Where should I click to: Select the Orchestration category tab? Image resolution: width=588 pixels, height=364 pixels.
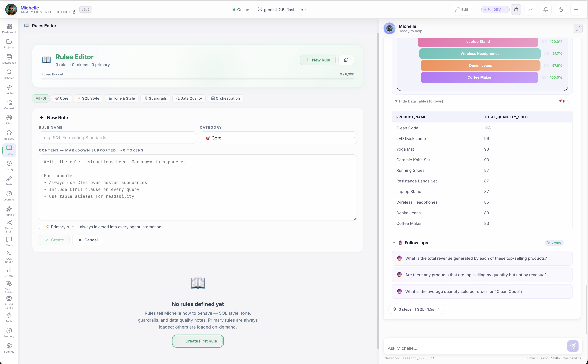(x=225, y=98)
